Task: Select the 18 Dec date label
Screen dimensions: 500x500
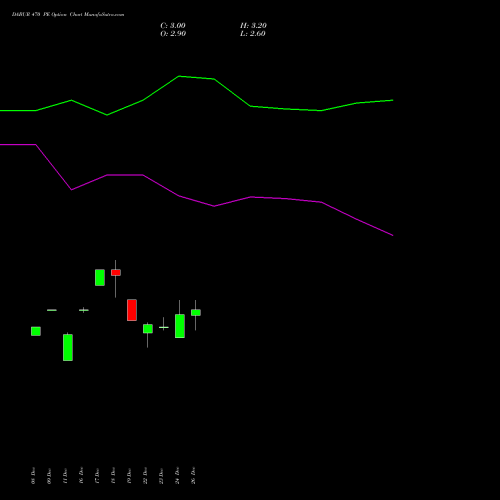Action: point(113,476)
